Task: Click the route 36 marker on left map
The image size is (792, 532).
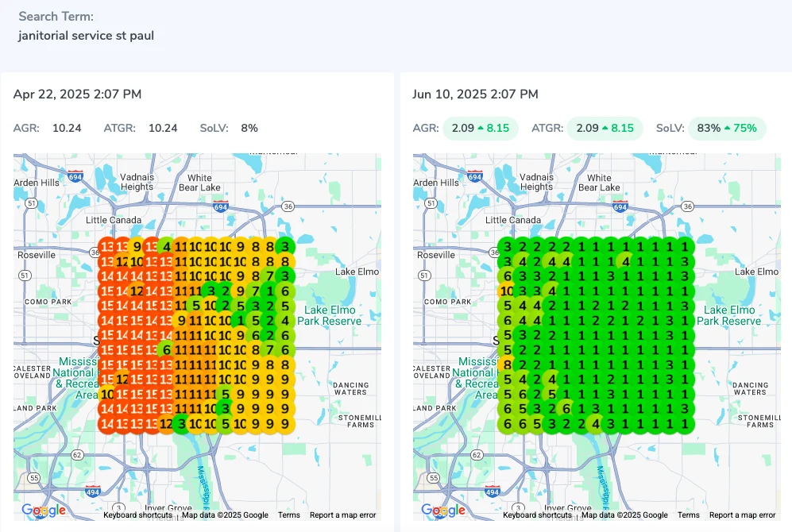Action: (x=288, y=206)
